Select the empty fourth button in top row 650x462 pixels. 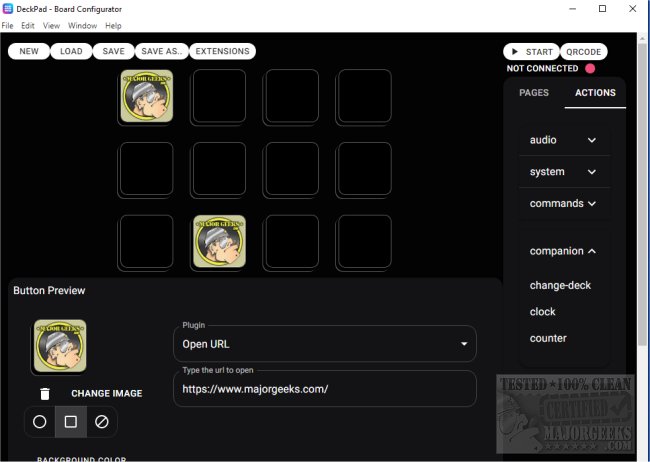click(365, 96)
